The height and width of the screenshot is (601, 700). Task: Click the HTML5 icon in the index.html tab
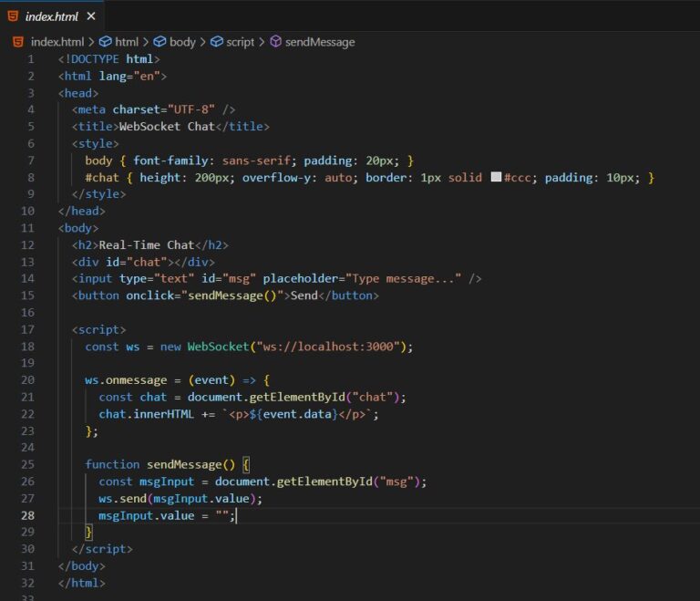pyautogui.click(x=13, y=16)
